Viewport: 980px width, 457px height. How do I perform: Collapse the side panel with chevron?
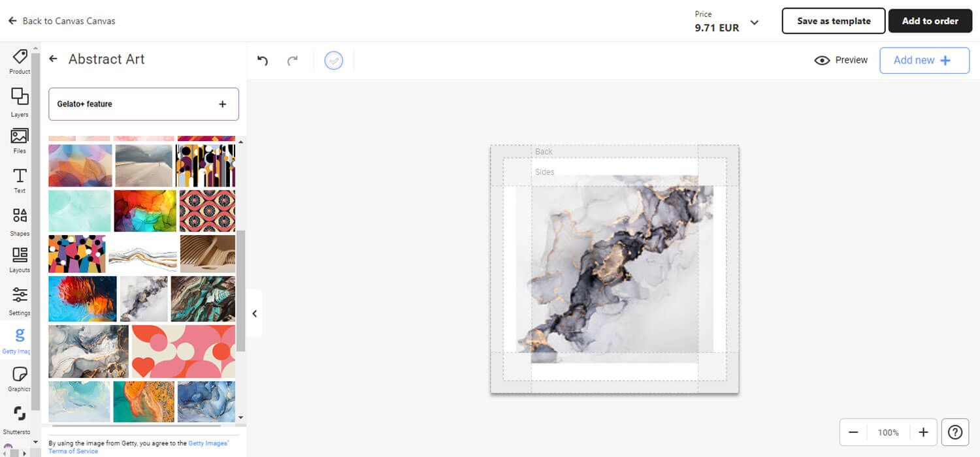tap(255, 313)
